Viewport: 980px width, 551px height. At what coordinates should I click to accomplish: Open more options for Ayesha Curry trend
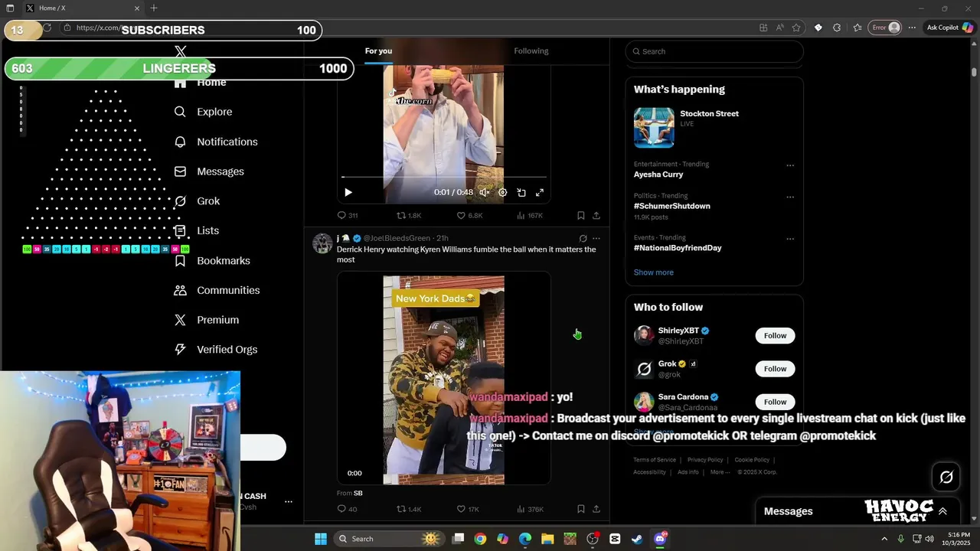(x=790, y=165)
